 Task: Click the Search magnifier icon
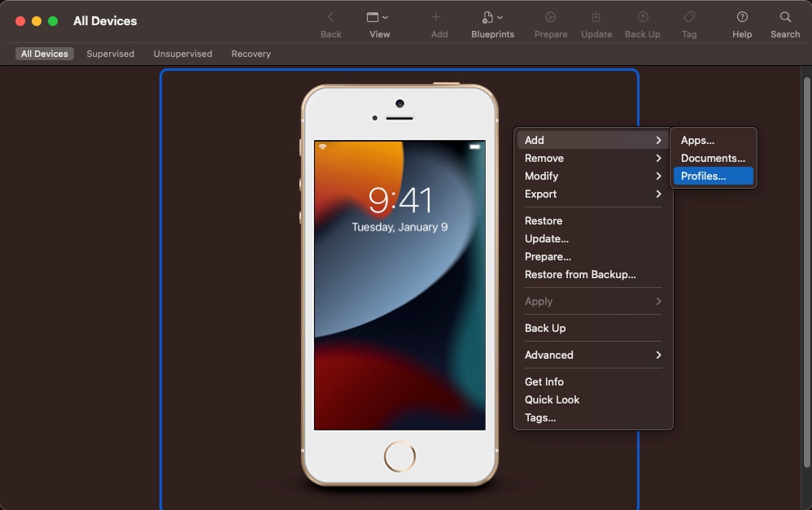click(x=785, y=17)
